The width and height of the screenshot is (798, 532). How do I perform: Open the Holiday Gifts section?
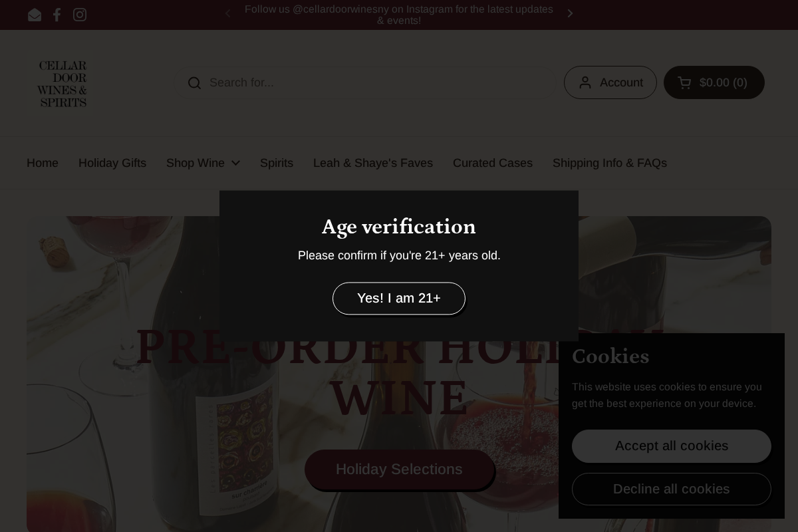coord(112,163)
